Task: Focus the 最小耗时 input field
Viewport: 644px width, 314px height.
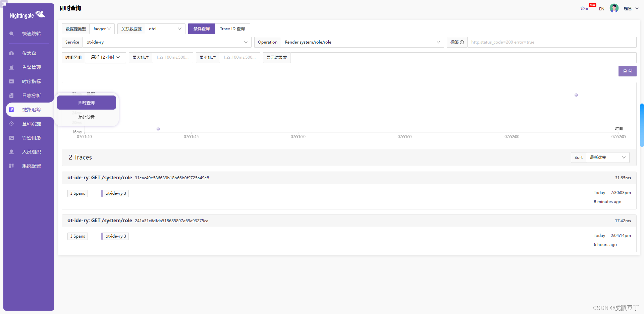Action: pos(239,57)
